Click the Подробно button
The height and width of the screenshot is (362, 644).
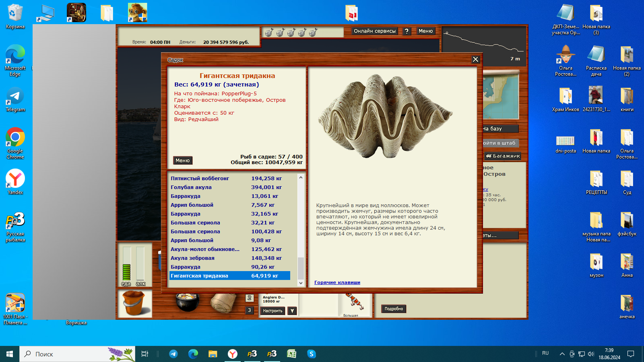click(x=394, y=309)
